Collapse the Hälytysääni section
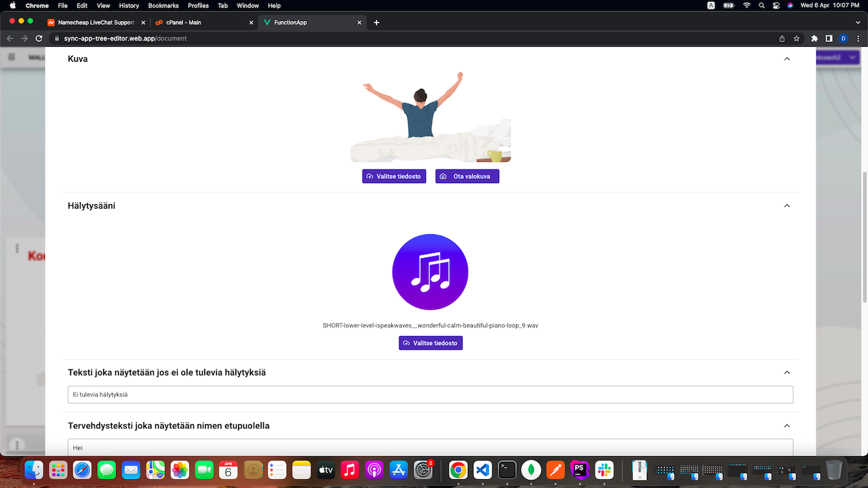The width and height of the screenshot is (868, 488). (787, 205)
